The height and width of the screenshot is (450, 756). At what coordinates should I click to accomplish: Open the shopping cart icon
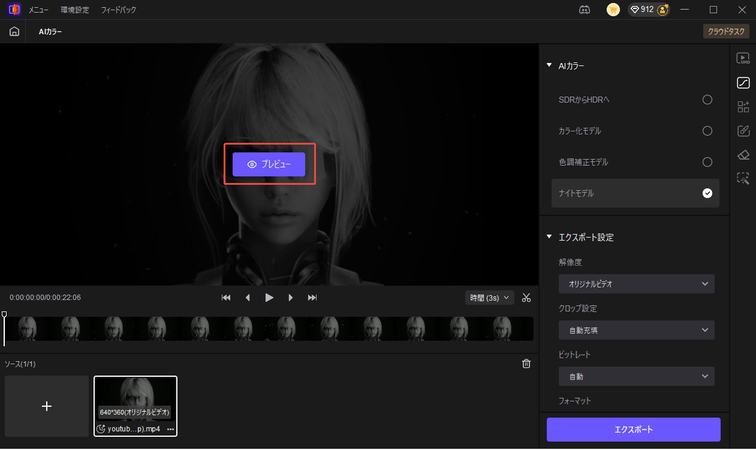[x=613, y=10]
